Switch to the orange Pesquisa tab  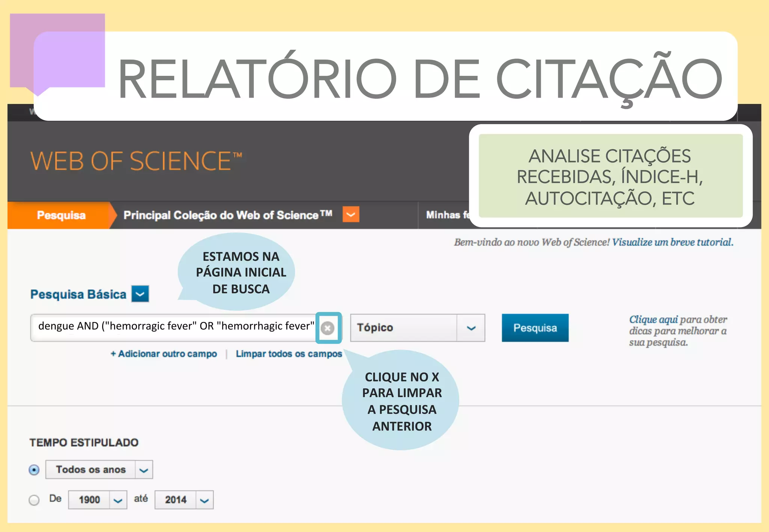[x=61, y=215]
